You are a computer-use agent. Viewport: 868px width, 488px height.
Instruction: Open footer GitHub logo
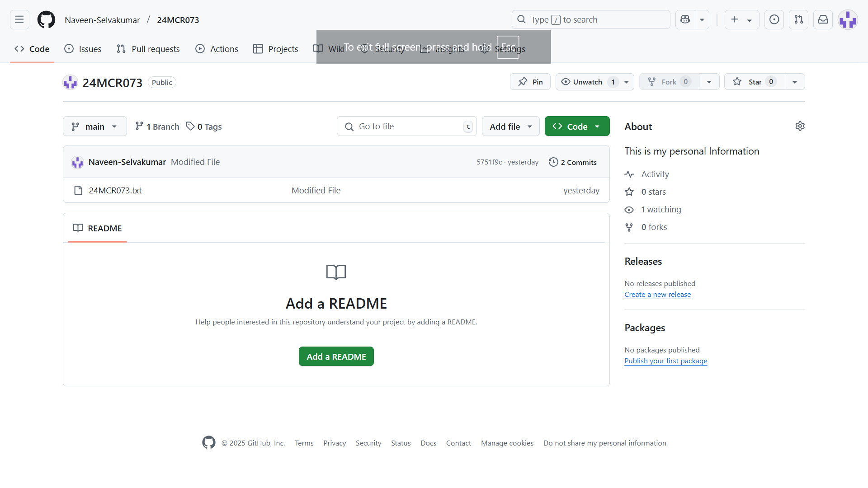pyautogui.click(x=209, y=442)
